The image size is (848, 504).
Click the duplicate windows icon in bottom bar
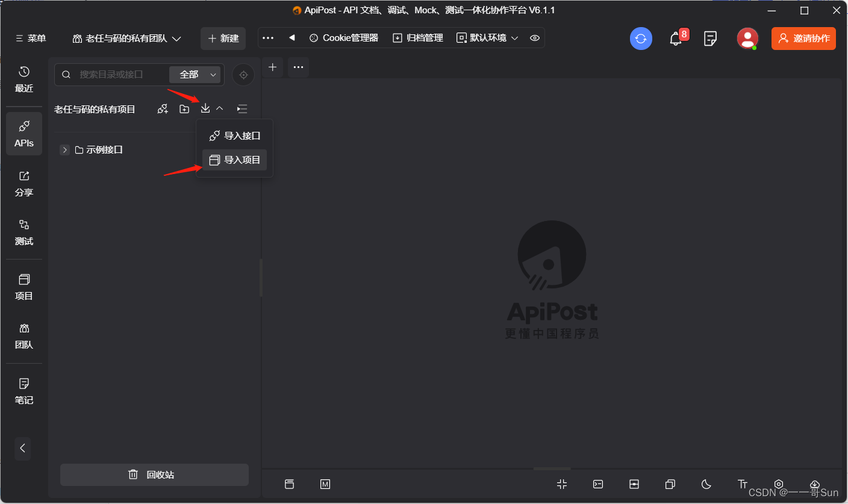(x=670, y=484)
